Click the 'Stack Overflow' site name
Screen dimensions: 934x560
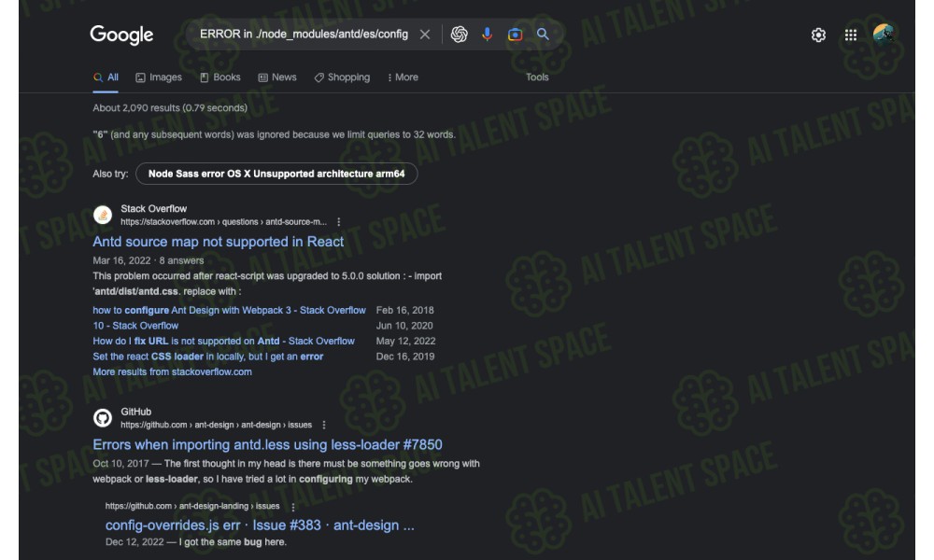[154, 209]
